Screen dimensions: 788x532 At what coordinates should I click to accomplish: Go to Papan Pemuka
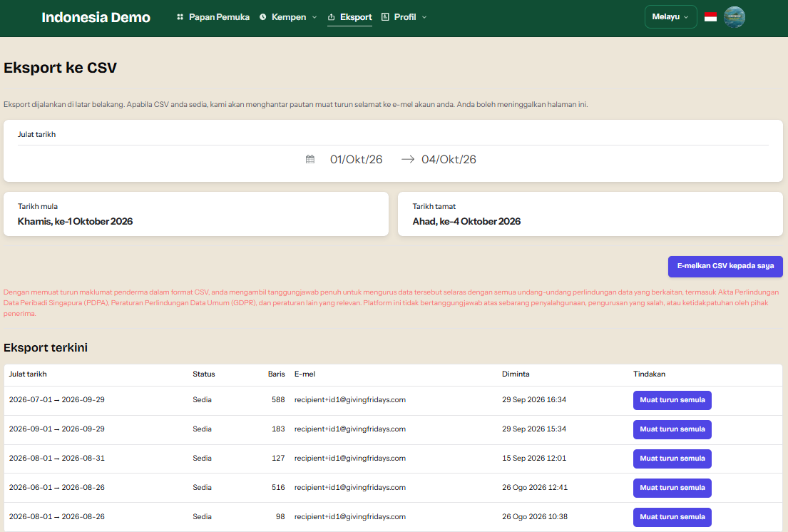pyautogui.click(x=214, y=17)
